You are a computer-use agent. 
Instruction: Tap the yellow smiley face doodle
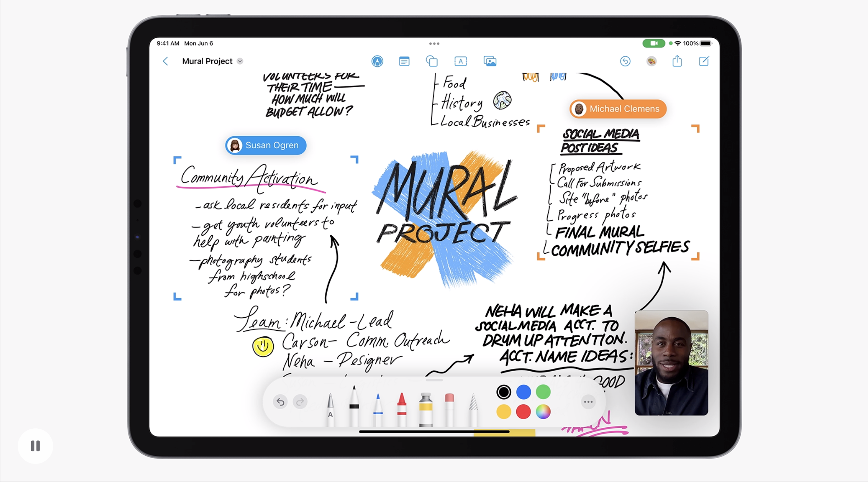coord(263,346)
